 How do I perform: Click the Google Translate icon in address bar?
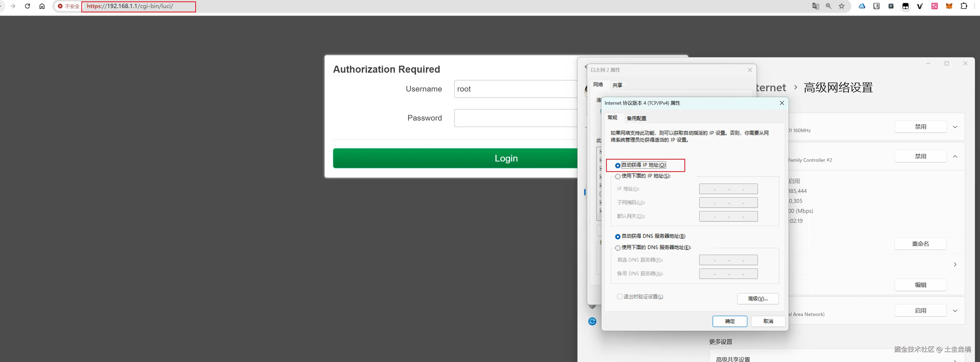pos(815,6)
